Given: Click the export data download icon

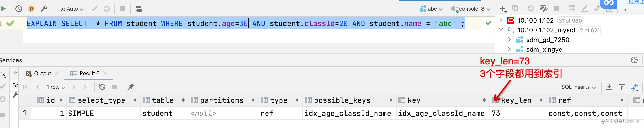Looking at the screenshot, I should pos(609,87).
